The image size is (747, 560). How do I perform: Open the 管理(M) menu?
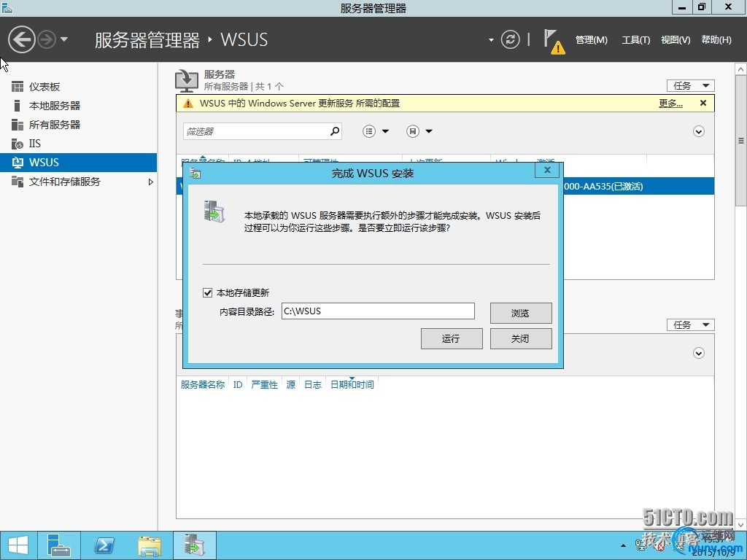click(x=591, y=40)
